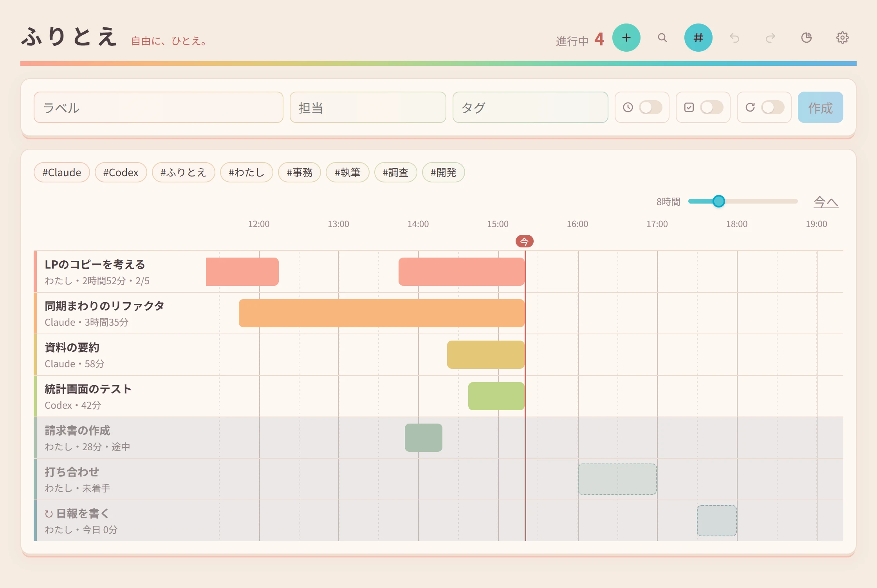Image resolution: width=877 pixels, height=588 pixels.
Task: Select the 打ち合わせ task row
Action: tap(438, 479)
